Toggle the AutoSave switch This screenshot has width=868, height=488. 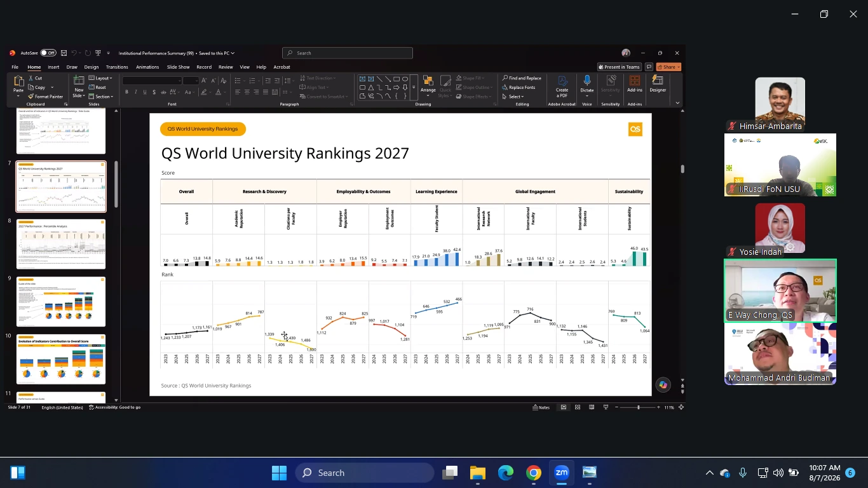[48, 53]
